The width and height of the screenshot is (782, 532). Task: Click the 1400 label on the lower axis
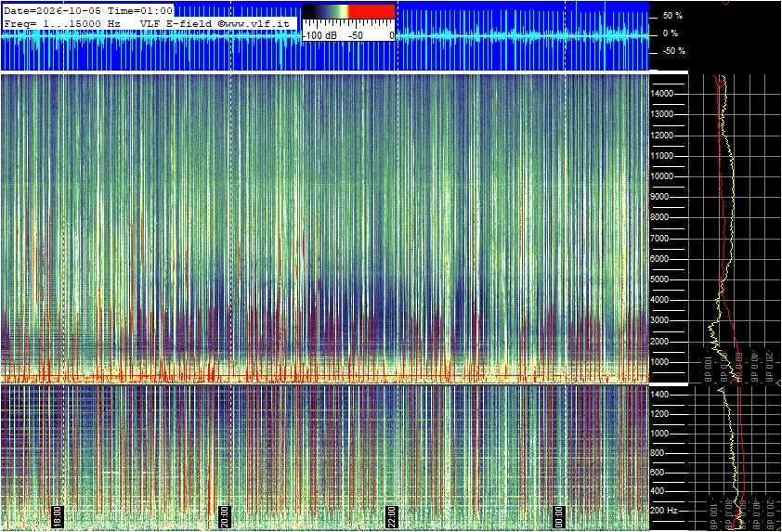coord(659,395)
